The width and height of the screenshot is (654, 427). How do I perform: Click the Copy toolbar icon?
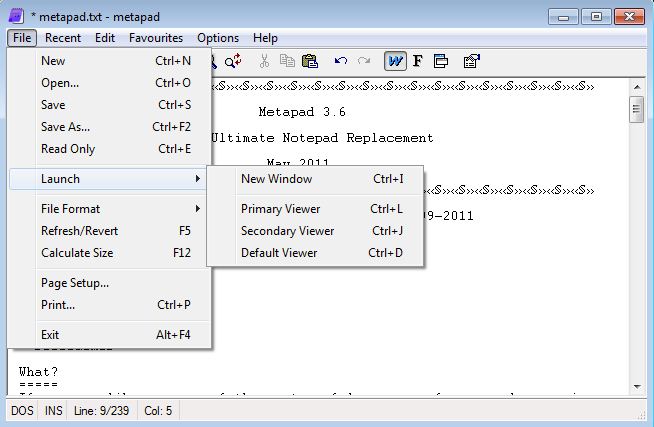click(x=287, y=61)
